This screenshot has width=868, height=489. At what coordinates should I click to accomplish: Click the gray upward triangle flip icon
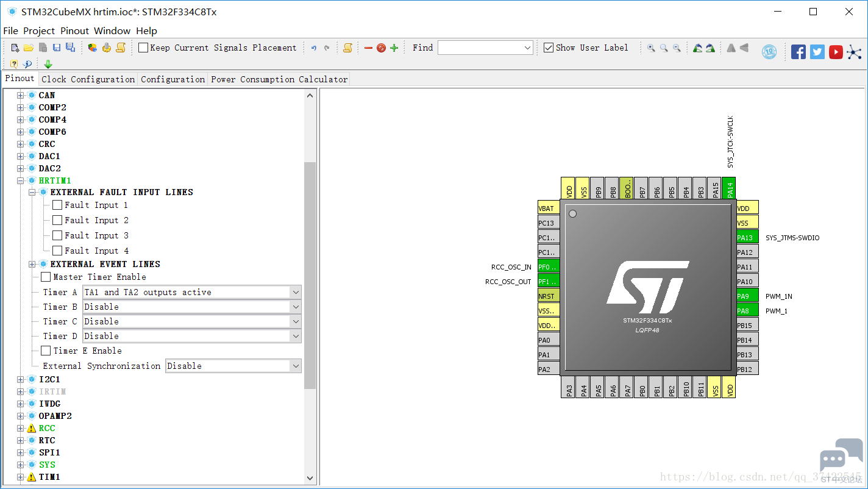tap(731, 48)
